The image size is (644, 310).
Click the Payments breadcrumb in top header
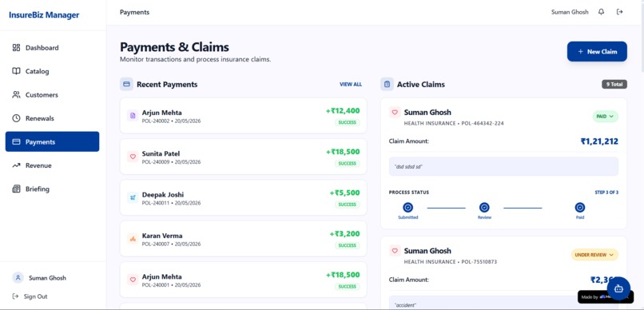pos(134,12)
